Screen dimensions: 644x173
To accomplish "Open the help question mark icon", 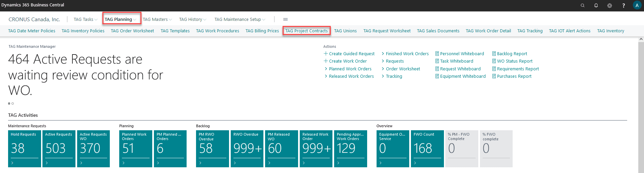I will (x=623, y=5).
